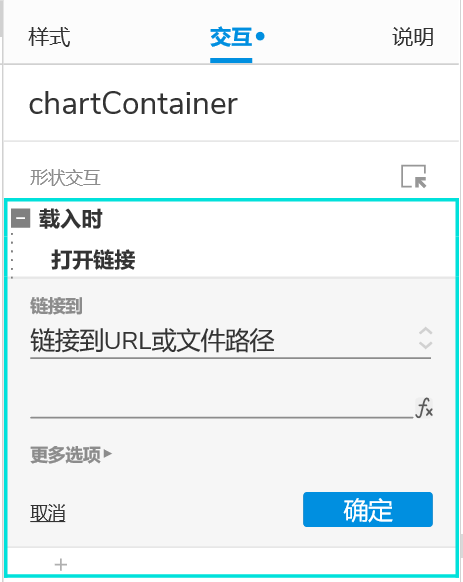Viewport: 463px width, 582px height.
Task: Switch to the 样式 tab
Action: 49,37
